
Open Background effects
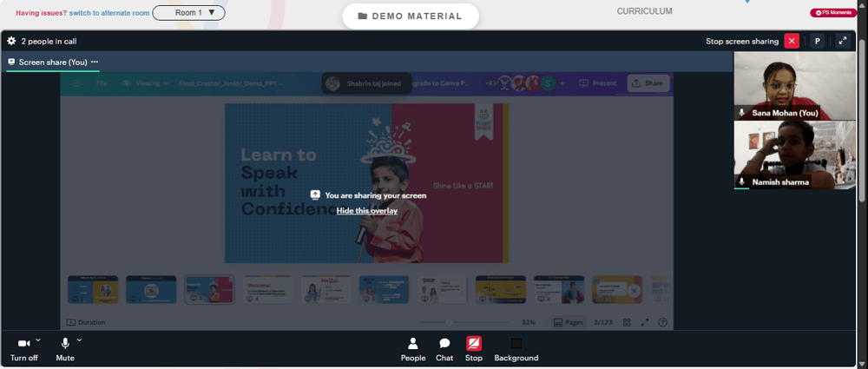coord(516,350)
